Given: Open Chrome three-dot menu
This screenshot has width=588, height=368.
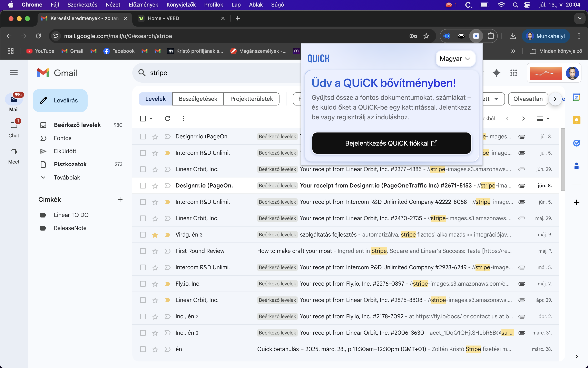Looking at the screenshot, I should click(579, 36).
